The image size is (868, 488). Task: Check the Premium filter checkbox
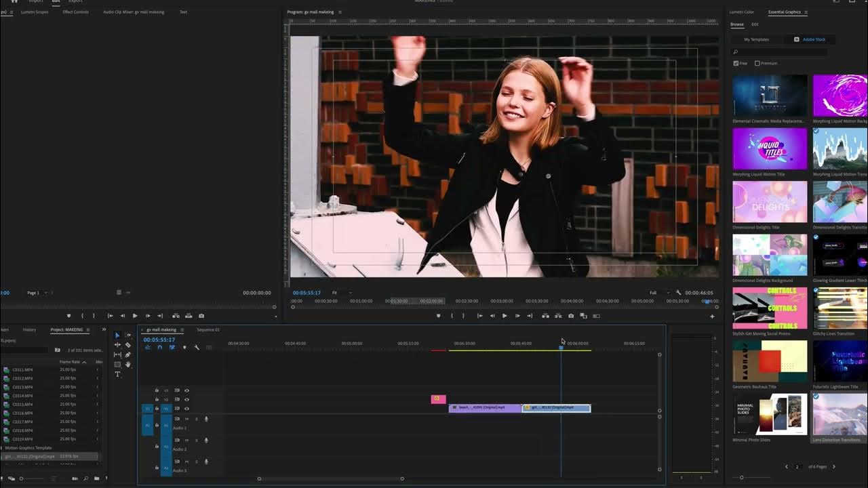pos(757,64)
